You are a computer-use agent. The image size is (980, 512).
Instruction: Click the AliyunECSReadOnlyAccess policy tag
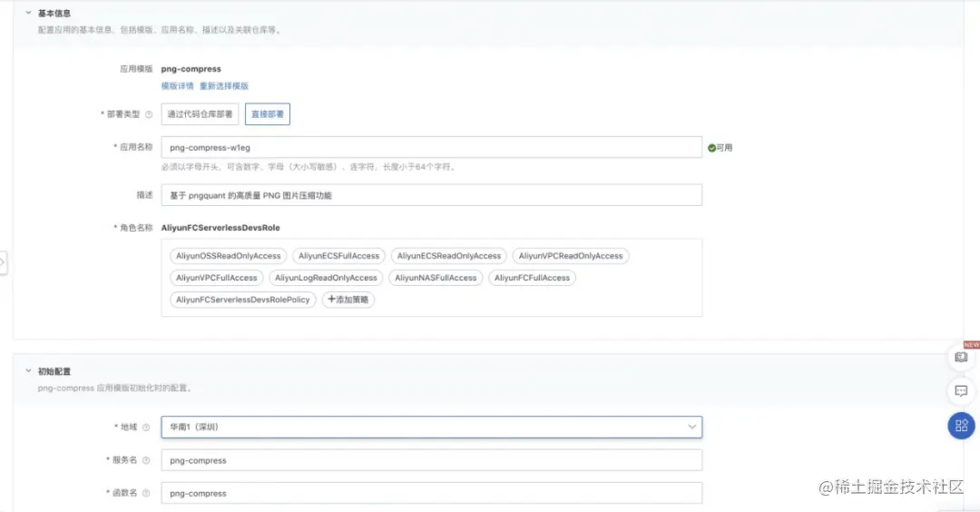coord(449,256)
